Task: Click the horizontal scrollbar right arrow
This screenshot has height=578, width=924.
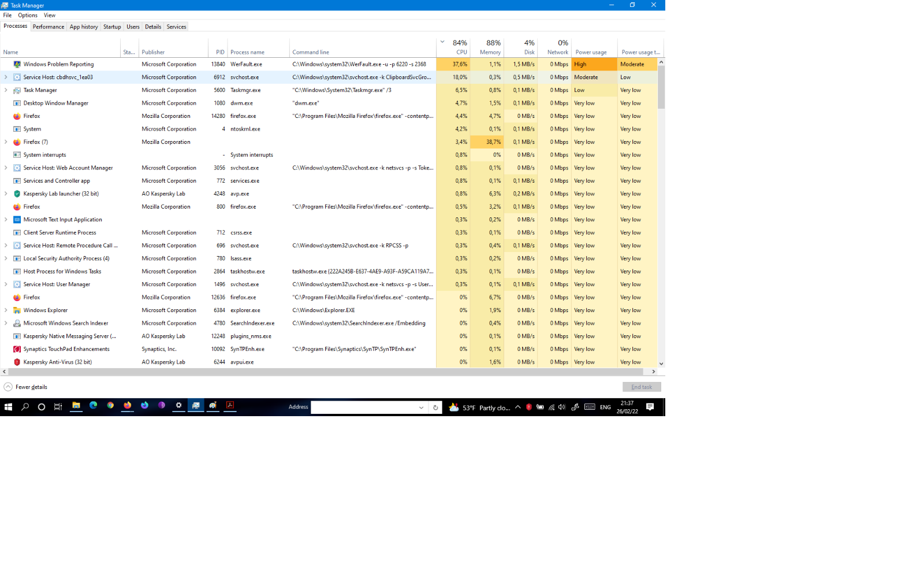Action: point(653,372)
